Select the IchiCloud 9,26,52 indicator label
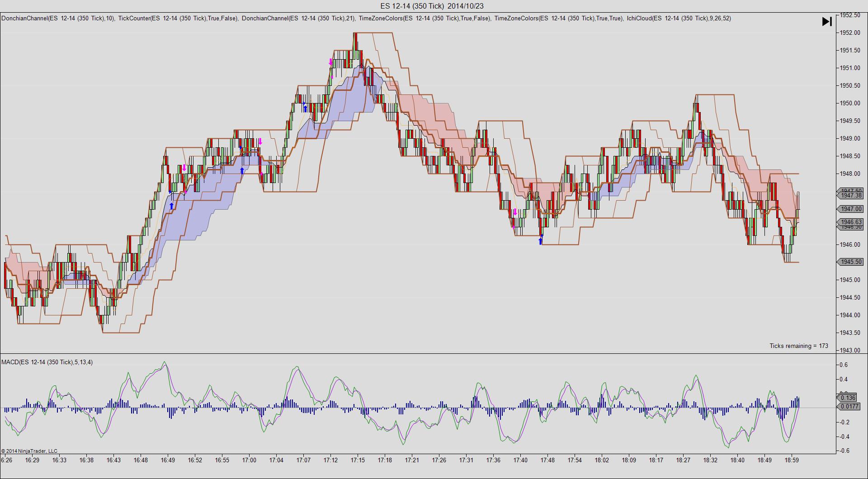Image resolution: width=868 pixels, height=479 pixels. (x=679, y=19)
